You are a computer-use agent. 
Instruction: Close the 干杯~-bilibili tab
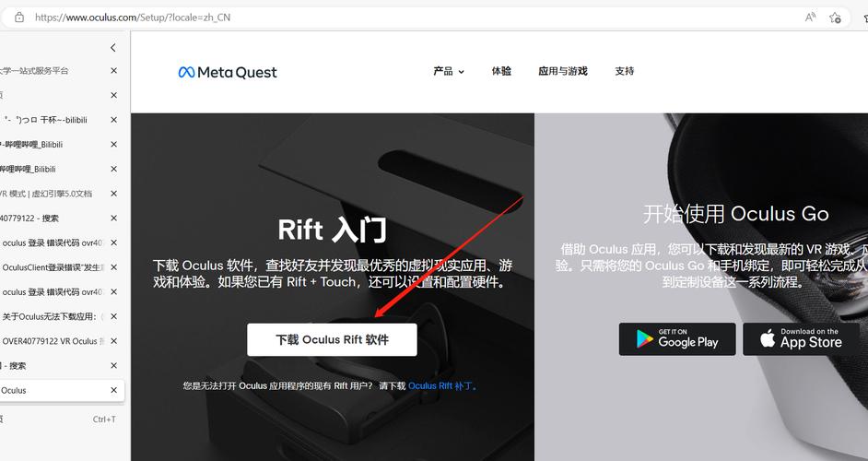114,120
